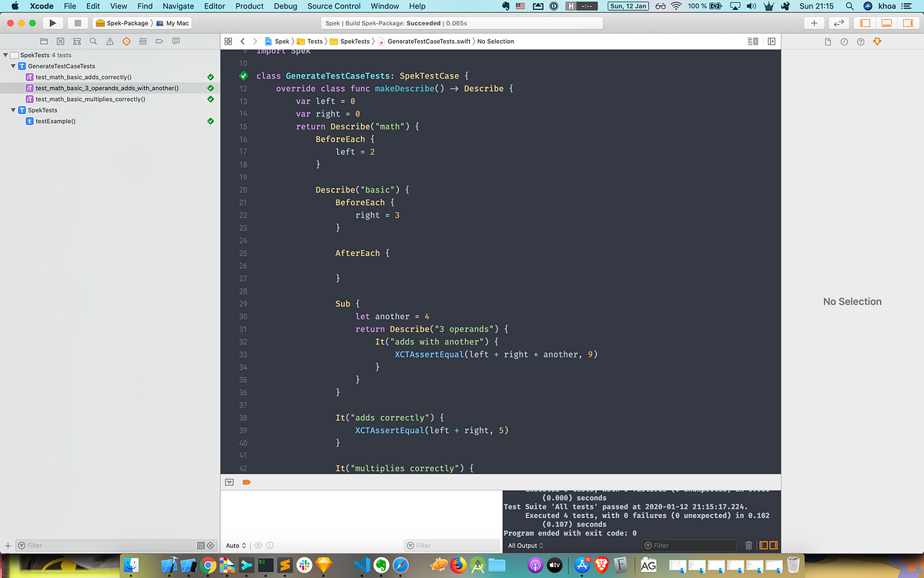Deactivate breakpoints in the debug bar
Screen dimensions: 924x578
[245, 481]
